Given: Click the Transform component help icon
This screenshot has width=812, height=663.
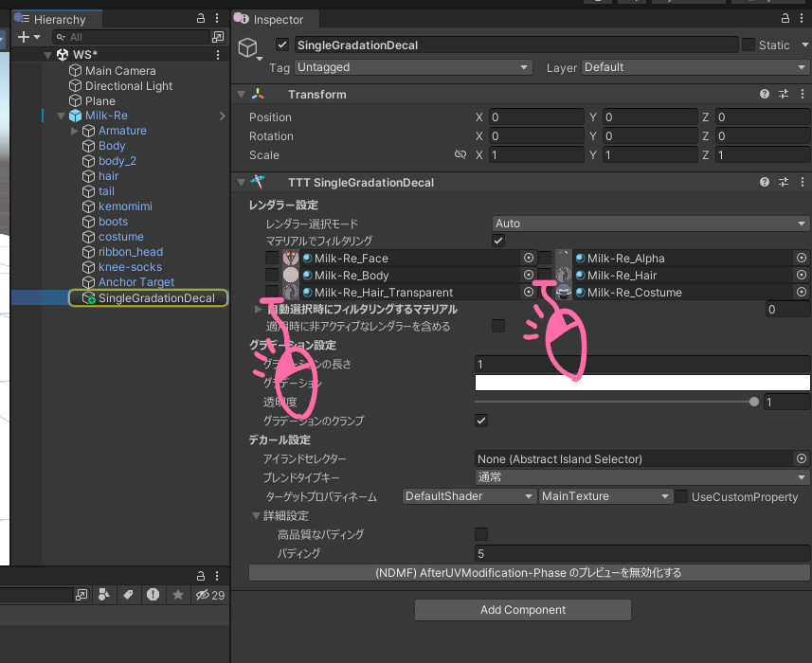Looking at the screenshot, I should coord(765,95).
